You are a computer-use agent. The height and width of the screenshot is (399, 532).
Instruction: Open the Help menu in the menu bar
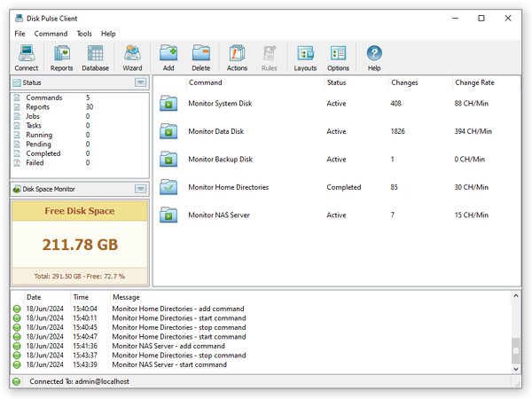[x=108, y=34]
